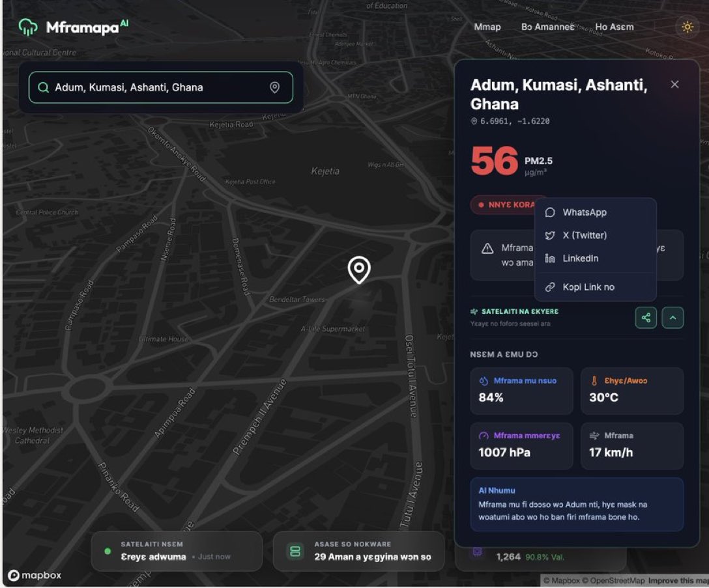The image size is (709, 588).
Task: Click the wind icon beside Mframa
Action: click(594, 436)
